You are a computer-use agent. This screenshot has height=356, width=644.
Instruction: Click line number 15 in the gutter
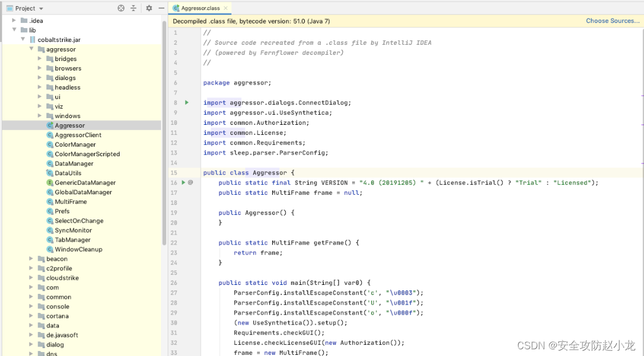coord(174,172)
